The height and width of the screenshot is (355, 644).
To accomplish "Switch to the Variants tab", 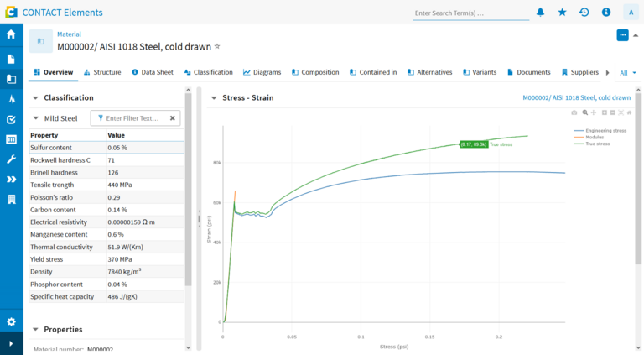I will click(480, 72).
